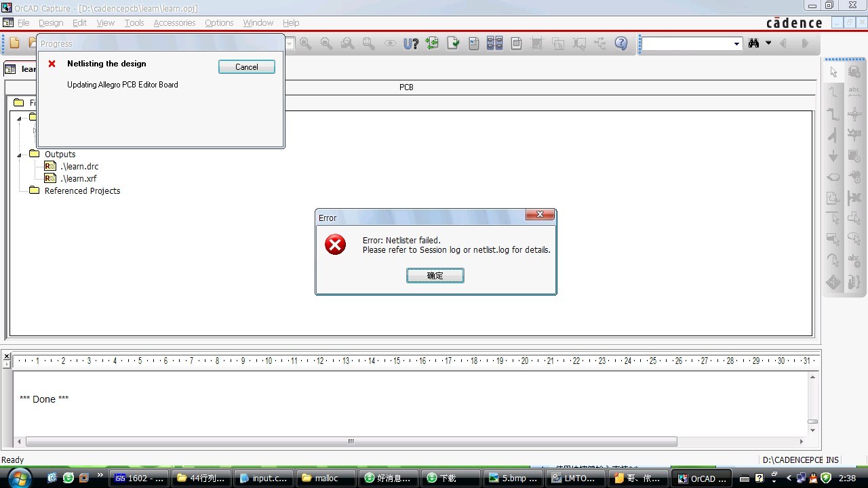The height and width of the screenshot is (488, 868).
Task: Click the Windows Start orb button
Action: pos(20,477)
